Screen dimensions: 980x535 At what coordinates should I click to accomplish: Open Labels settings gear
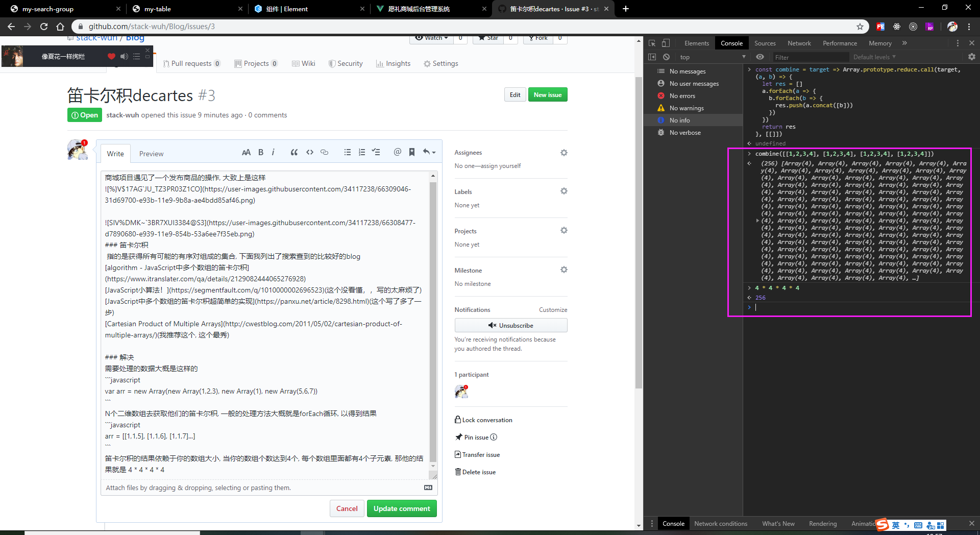pos(564,191)
